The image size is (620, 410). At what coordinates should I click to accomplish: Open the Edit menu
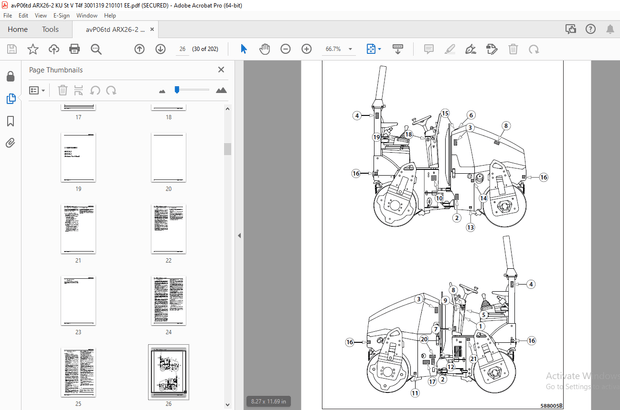[23, 15]
